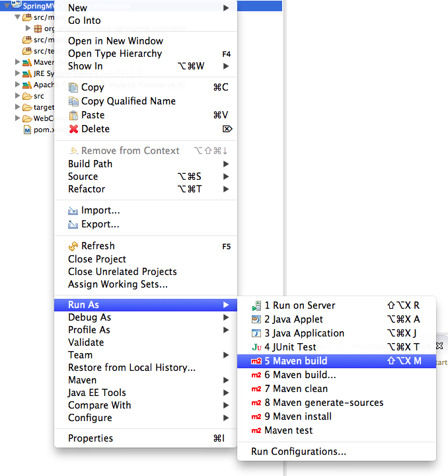Open Run Configurations... dialog
Viewport: 448px width, 476px height.
(x=299, y=452)
